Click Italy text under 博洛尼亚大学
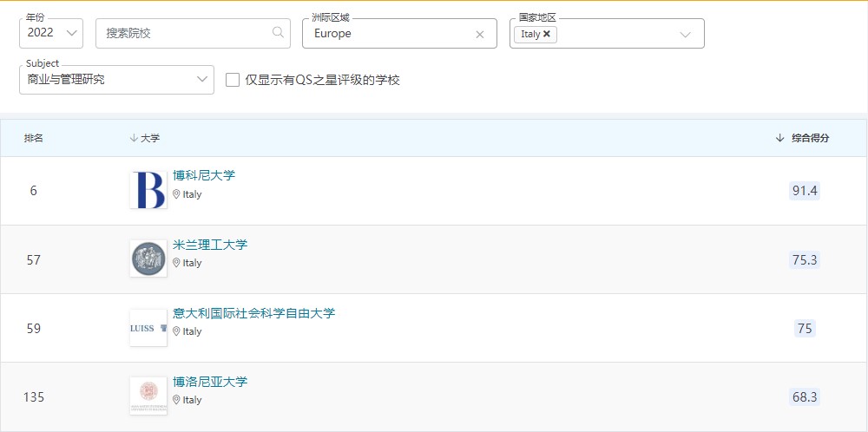Viewport: 868px width, 432px height. [192, 400]
